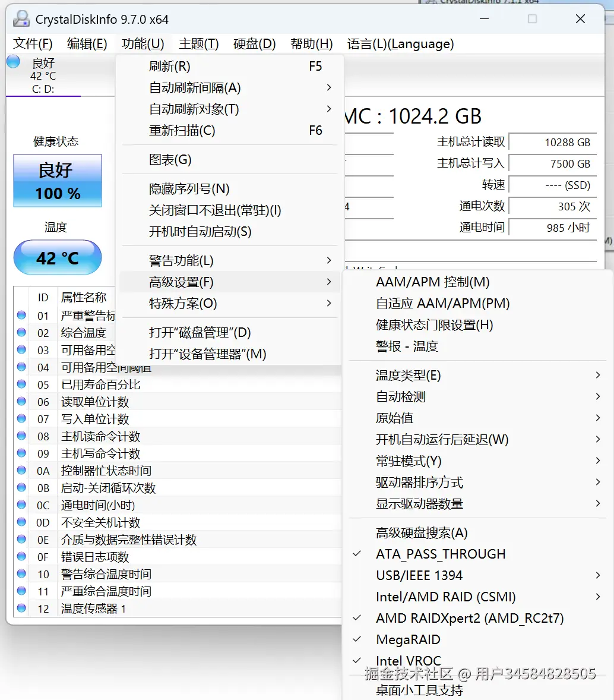Viewport: 614px width, 700px height.
Task: Expand 自动刷新对象(T) submenu
Action: click(229, 109)
